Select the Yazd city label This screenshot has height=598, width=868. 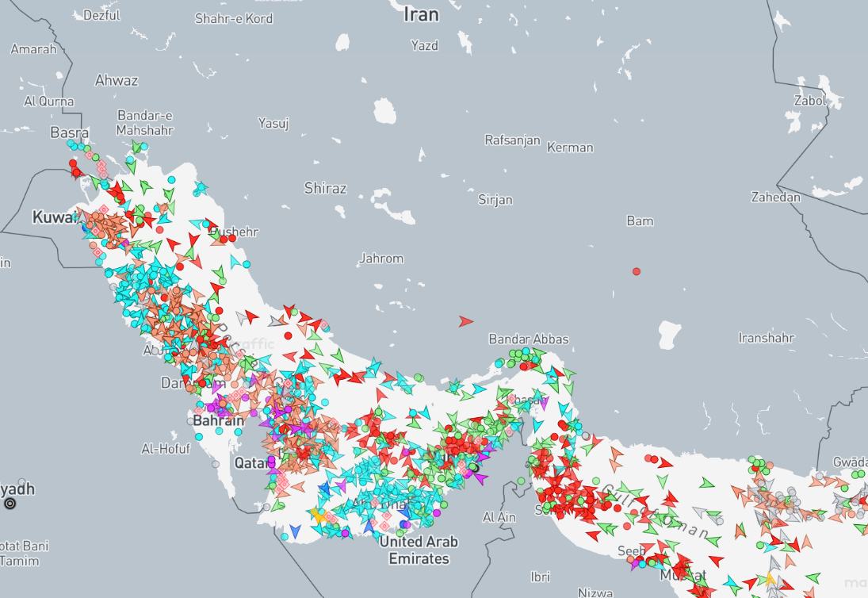tap(424, 45)
